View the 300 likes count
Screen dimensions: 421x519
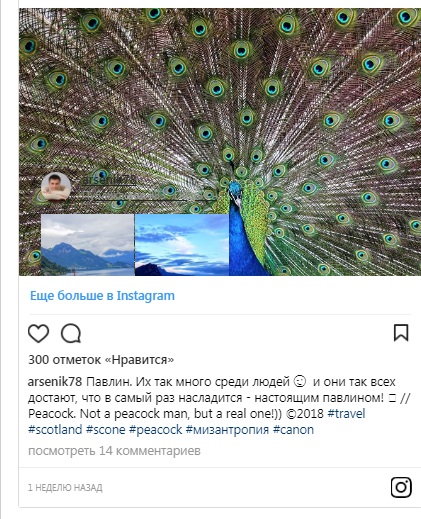click(x=101, y=360)
